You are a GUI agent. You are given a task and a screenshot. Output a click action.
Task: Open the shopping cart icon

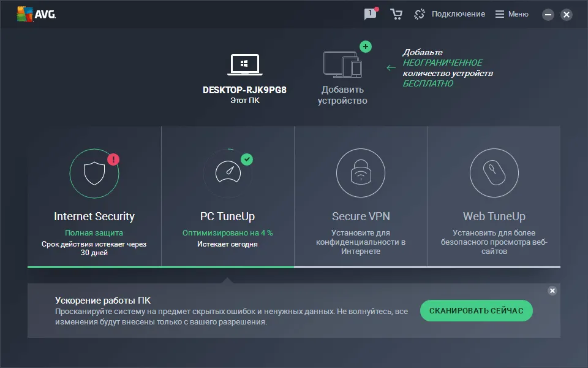pyautogui.click(x=396, y=14)
